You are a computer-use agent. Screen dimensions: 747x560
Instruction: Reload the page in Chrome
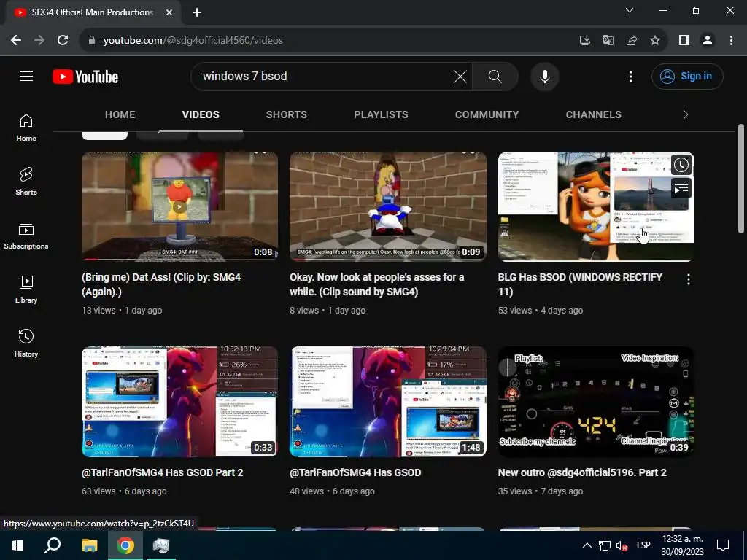click(63, 41)
